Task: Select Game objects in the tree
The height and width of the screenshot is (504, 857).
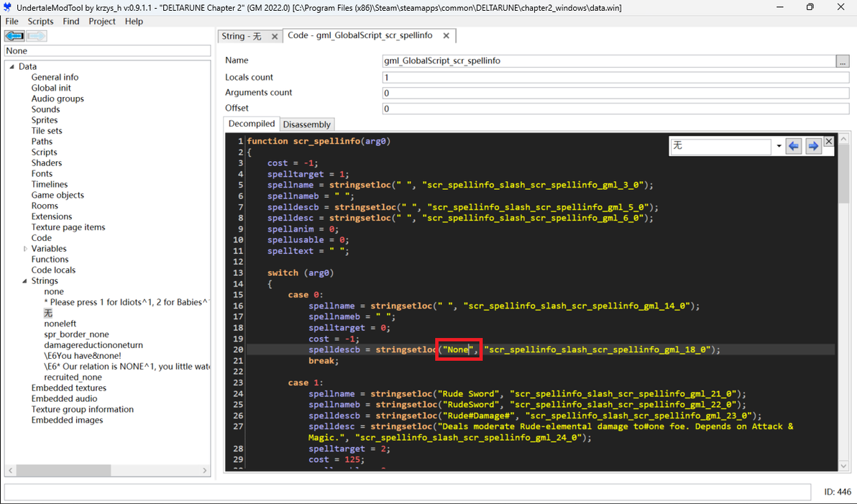Action: click(x=58, y=195)
